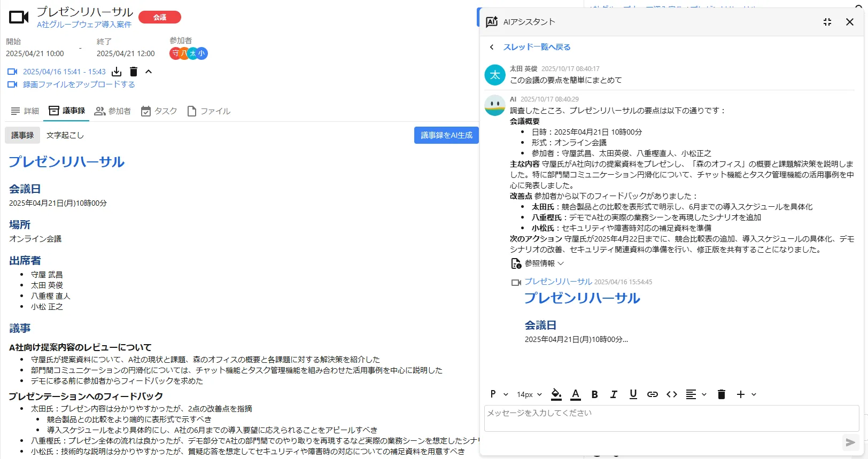Click the AI assistant sparkle icon
The width and height of the screenshot is (868, 459).
coord(492,21)
